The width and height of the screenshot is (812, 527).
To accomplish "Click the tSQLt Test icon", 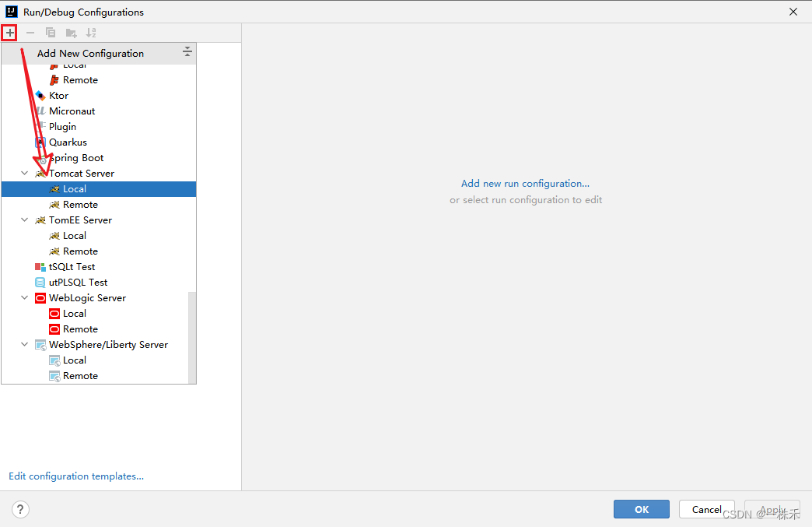I will tap(40, 267).
